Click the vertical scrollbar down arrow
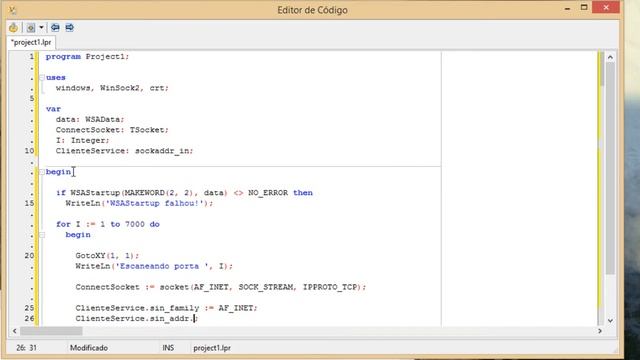The height and width of the screenshot is (360, 640). [x=610, y=320]
